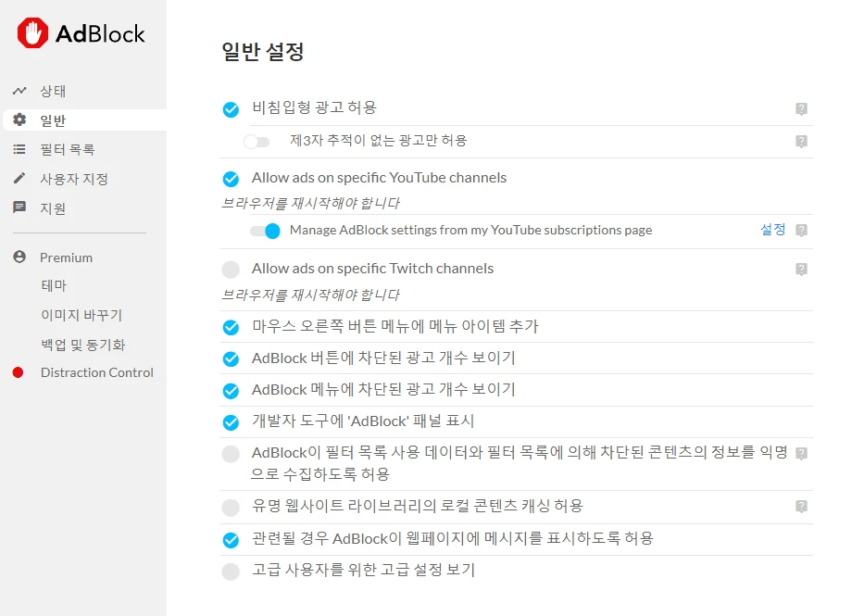Select the 일반 gear icon
Image resolution: width=864 pixels, height=616 pixels.
point(20,119)
